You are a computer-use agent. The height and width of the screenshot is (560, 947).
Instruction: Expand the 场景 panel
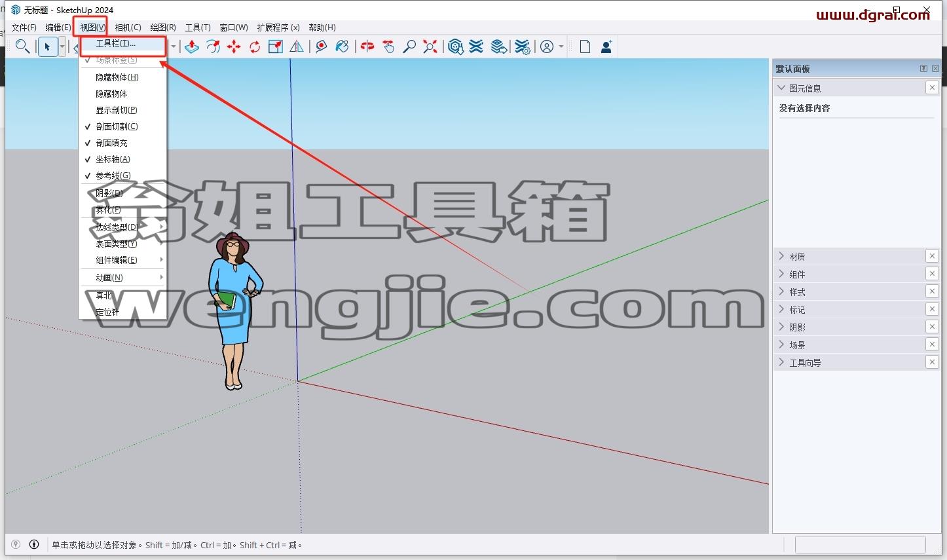coord(781,345)
